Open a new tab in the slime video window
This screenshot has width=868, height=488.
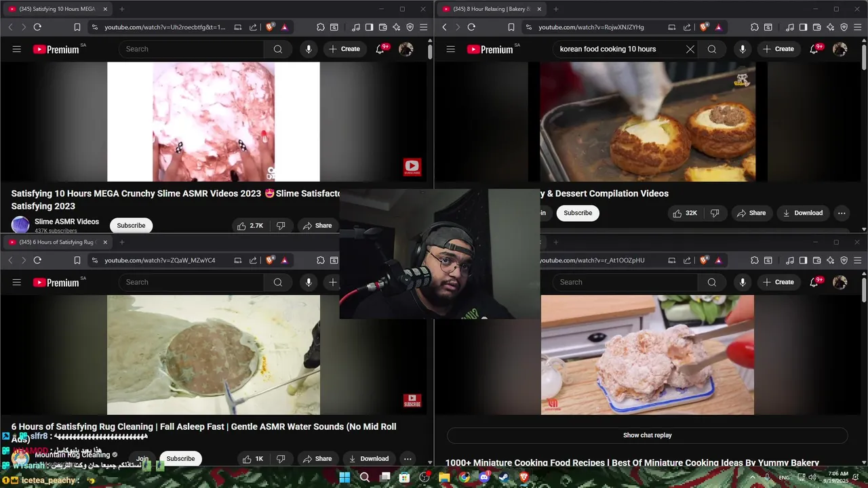pos(122,9)
